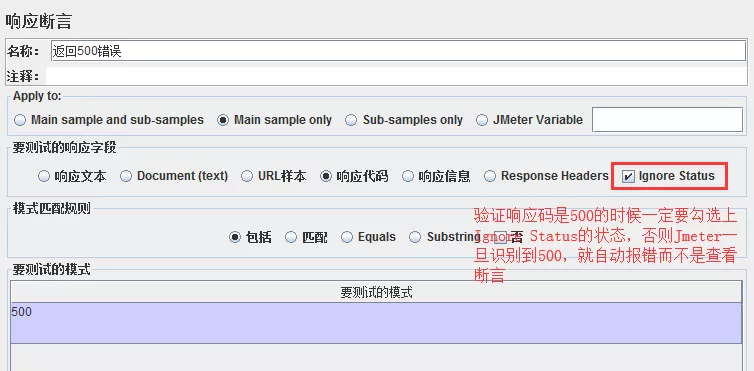This screenshot has height=371, width=754.
Task: Select 响应代码 radio button
Action: point(326,176)
